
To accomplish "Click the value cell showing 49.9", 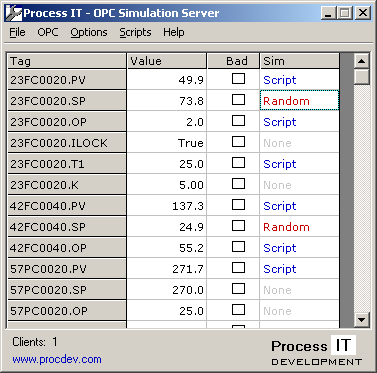I will click(167, 79).
